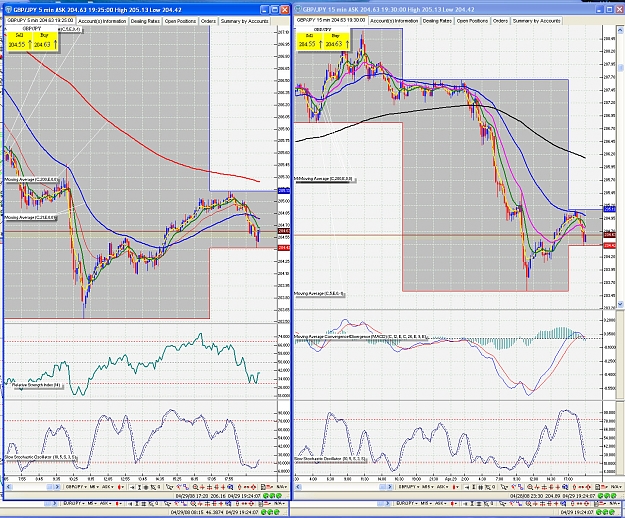Toggle the grid icon in 5 min toolbar
The width and height of the screenshot is (625, 518).
click(146, 487)
